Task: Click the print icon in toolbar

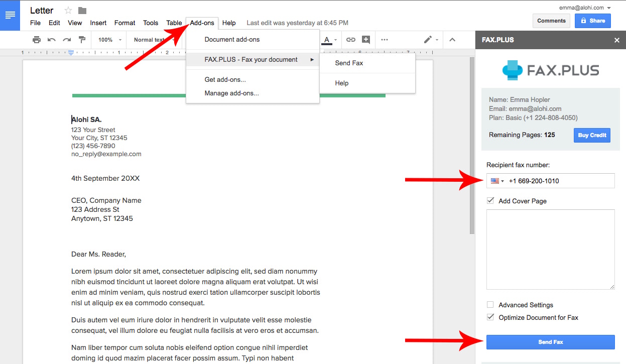Action: coord(36,40)
